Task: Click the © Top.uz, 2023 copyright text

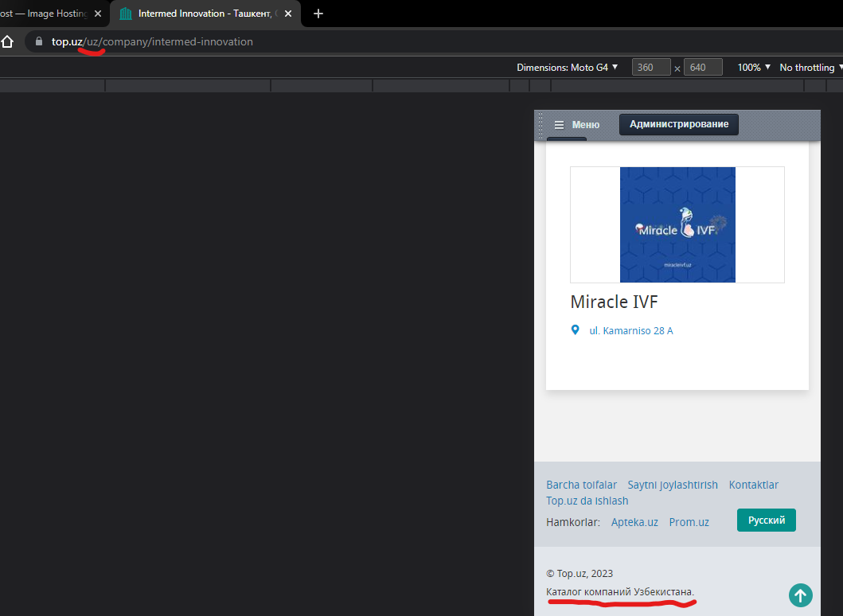Action: pyautogui.click(x=580, y=574)
